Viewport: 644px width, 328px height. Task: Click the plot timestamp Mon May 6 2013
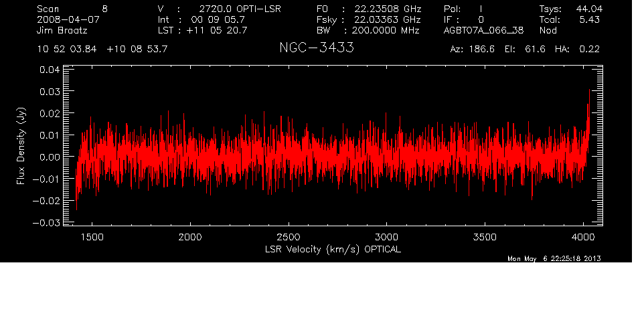(554, 259)
